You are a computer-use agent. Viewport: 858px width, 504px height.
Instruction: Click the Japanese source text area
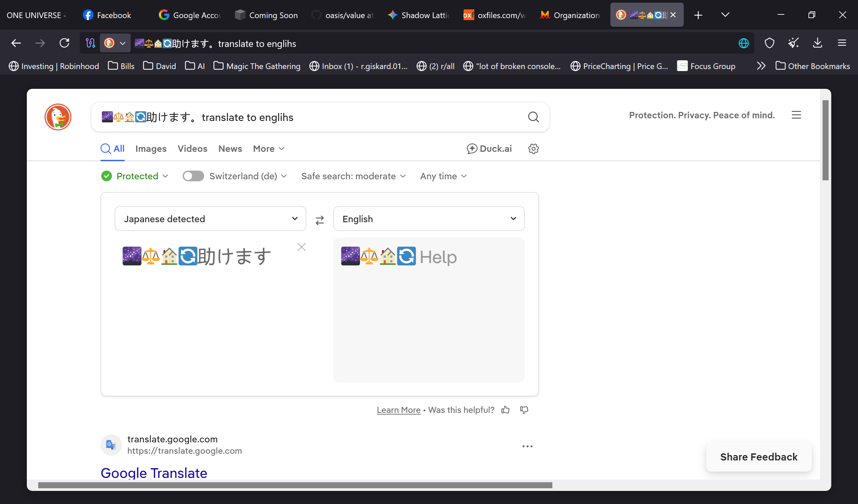pyautogui.click(x=210, y=309)
